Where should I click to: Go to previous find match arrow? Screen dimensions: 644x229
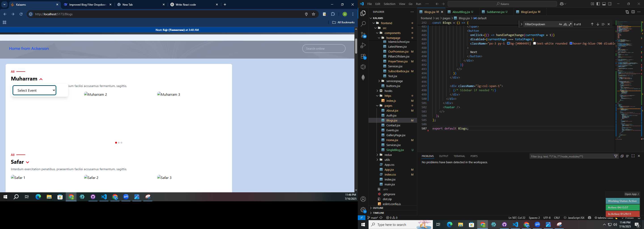[592, 24]
